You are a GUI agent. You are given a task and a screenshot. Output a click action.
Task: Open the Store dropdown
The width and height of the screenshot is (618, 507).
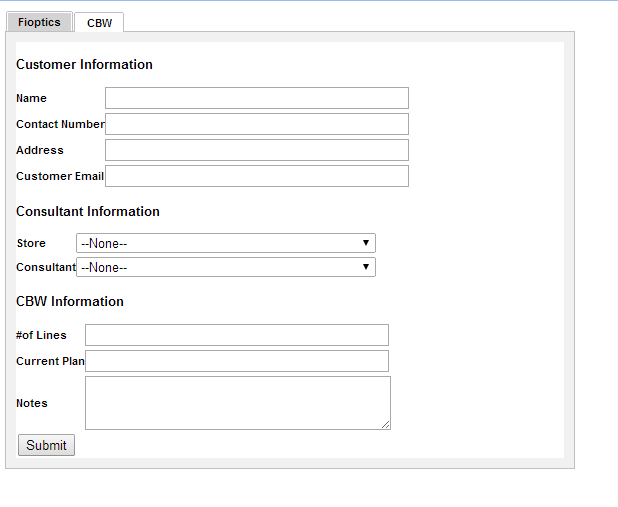225,243
